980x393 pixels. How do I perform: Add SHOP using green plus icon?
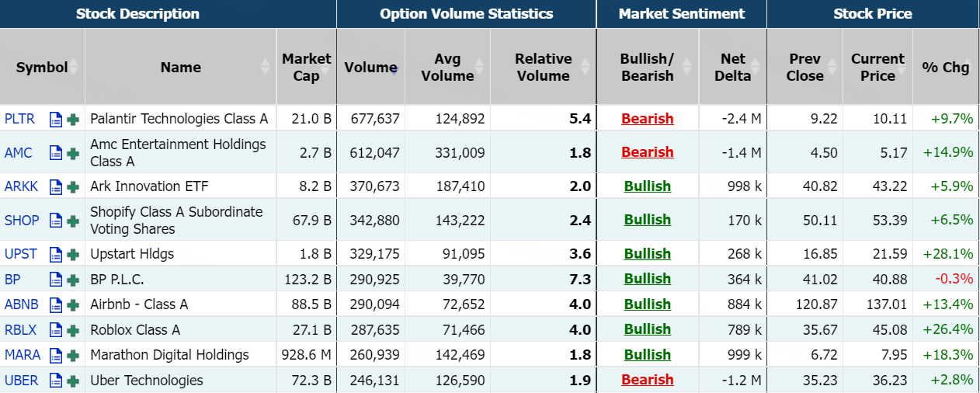[x=73, y=221]
